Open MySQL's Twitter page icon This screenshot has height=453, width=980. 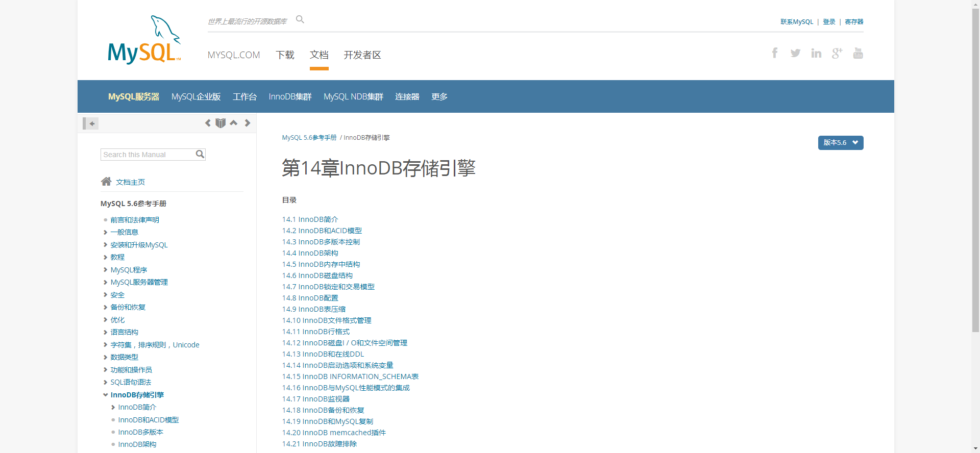(x=795, y=53)
